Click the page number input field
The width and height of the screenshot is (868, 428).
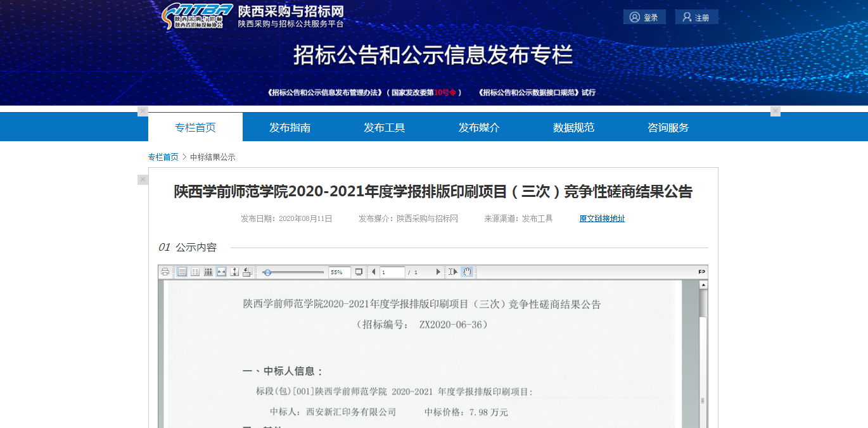pos(392,272)
